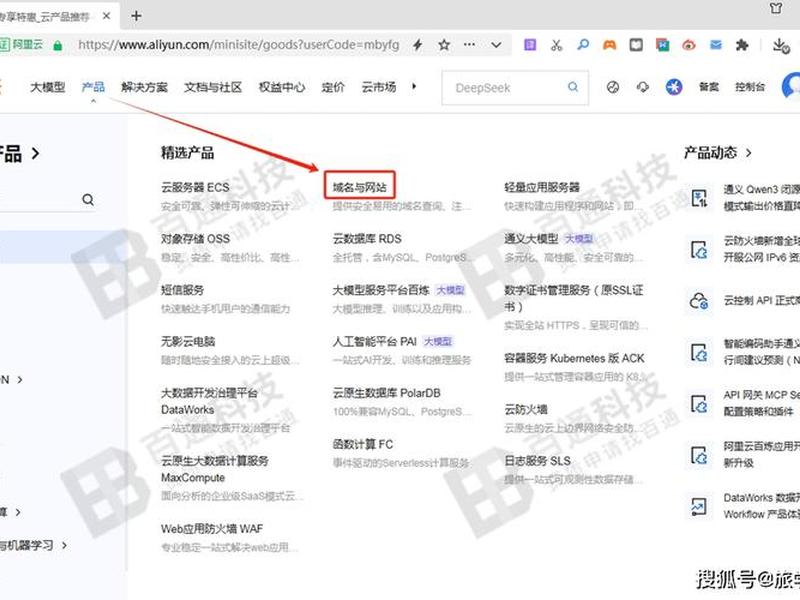The height and width of the screenshot is (600, 800).
Task: Open the 云控制 API news item
Action: click(x=761, y=301)
